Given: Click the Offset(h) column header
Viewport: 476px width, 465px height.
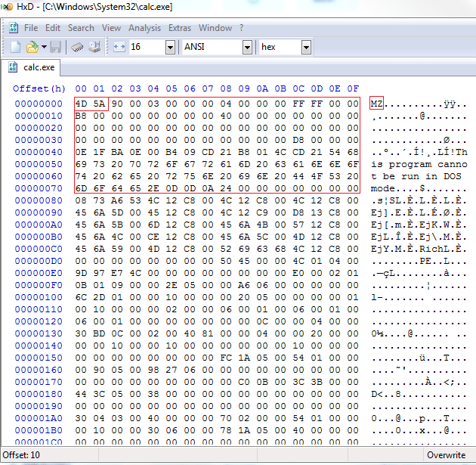Looking at the screenshot, I should click(x=39, y=88).
